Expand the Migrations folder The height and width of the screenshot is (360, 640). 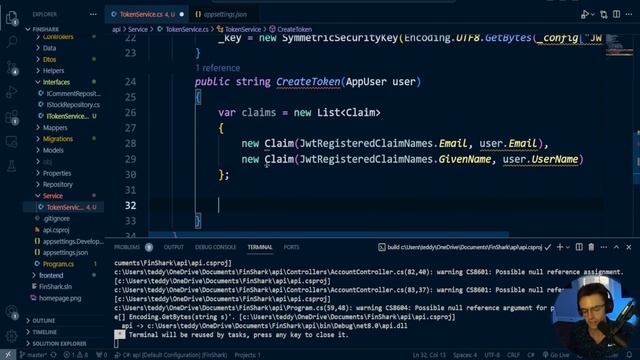pyautogui.click(x=58, y=139)
